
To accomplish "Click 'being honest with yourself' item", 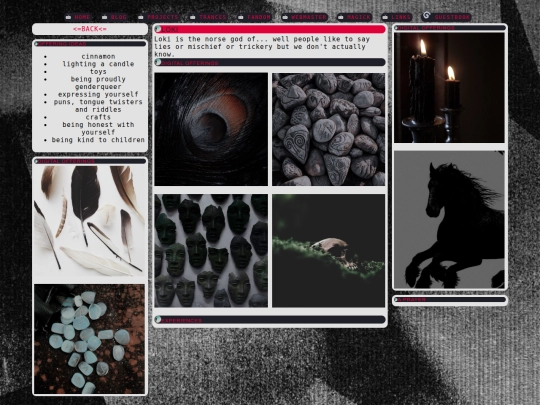I will click(98, 128).
